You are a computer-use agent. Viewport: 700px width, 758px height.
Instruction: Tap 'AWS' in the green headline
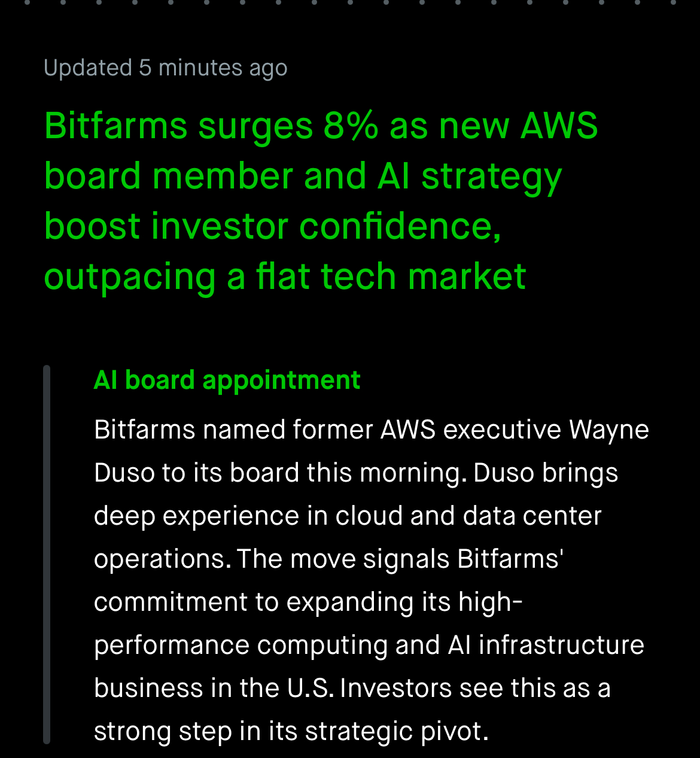tap(559, 126)
